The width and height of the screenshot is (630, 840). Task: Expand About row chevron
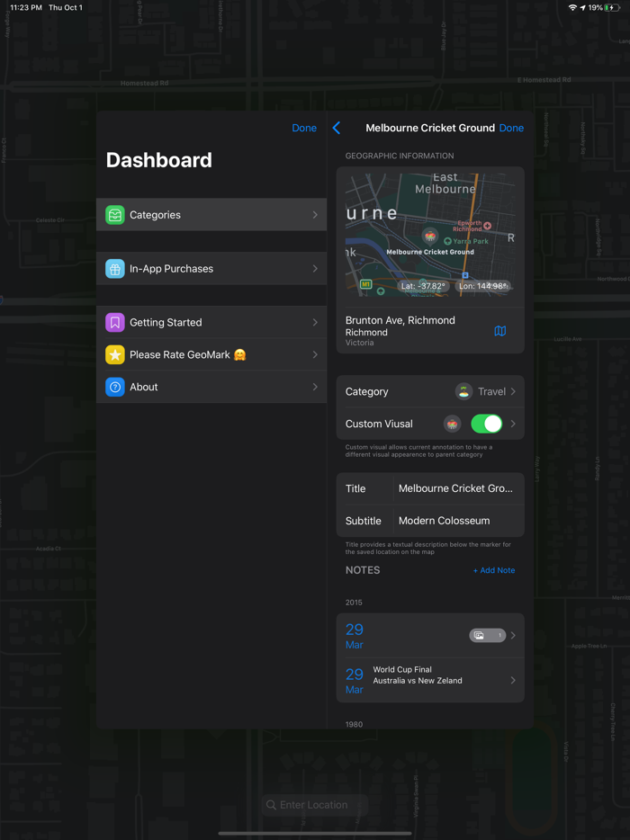[315, 387]
